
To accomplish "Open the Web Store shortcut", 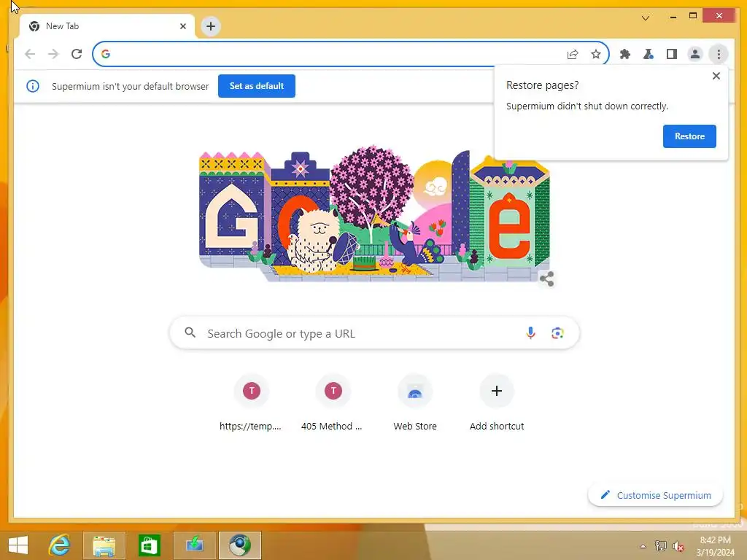I will coord(415,403).
